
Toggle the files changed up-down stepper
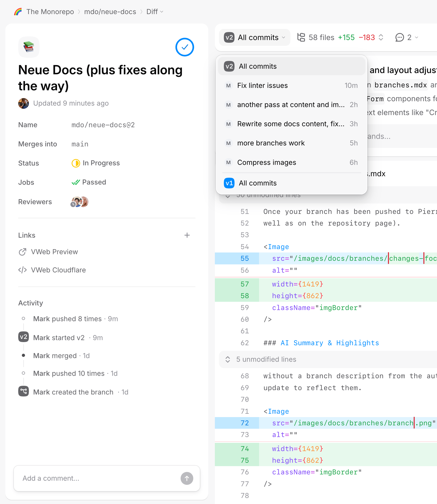381,38
